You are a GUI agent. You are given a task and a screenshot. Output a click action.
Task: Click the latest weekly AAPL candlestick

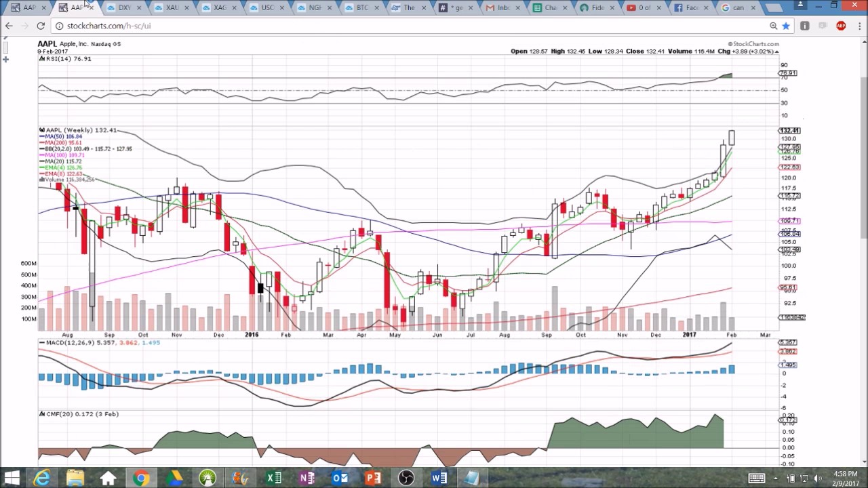click(732, 138)
